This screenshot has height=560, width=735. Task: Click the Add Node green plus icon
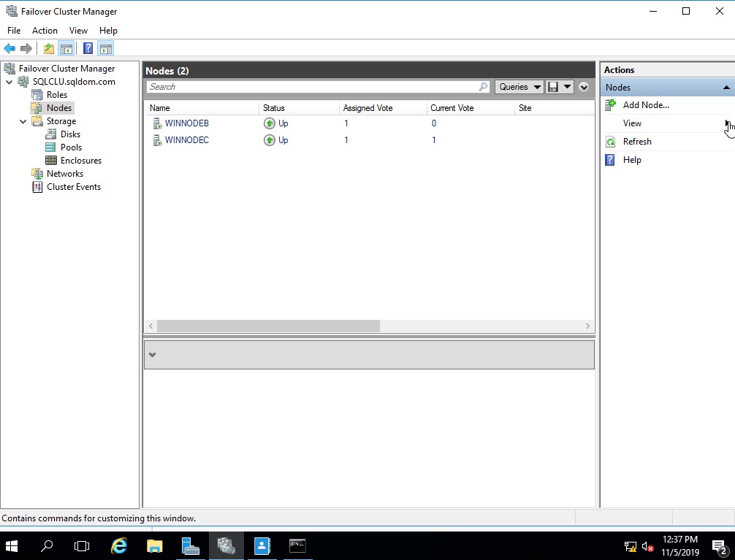610,105
